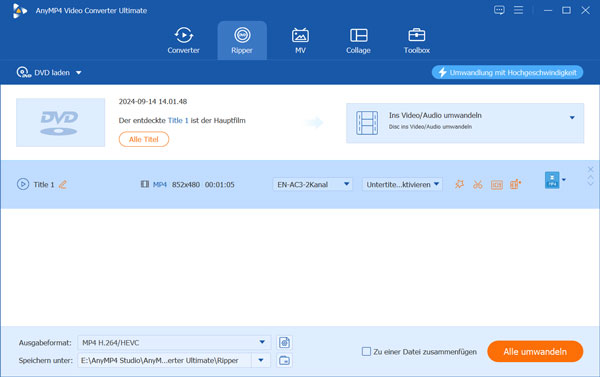Expand the DVD laden dropdown arrow
Screen dimensions: 600x377
[78, 73]
